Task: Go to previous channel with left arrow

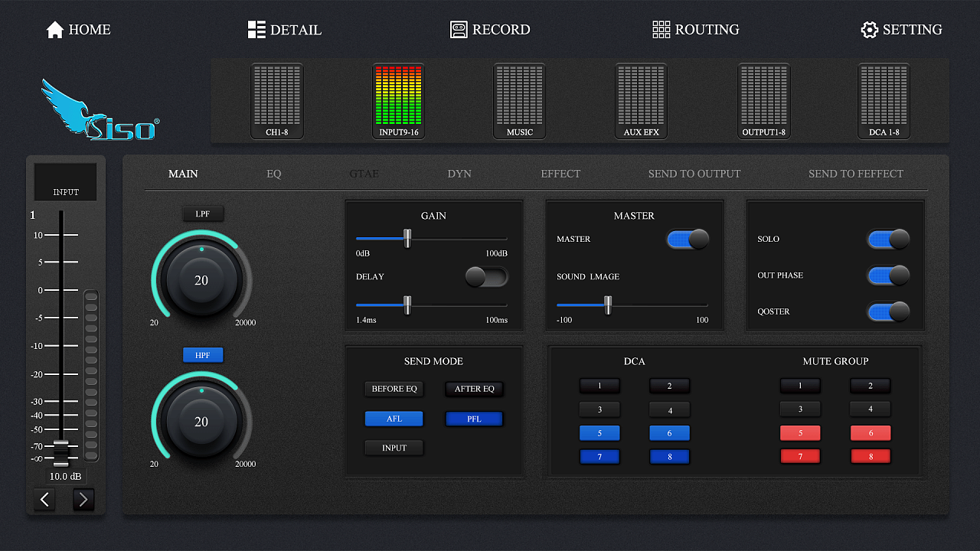Action: [44, 500]
